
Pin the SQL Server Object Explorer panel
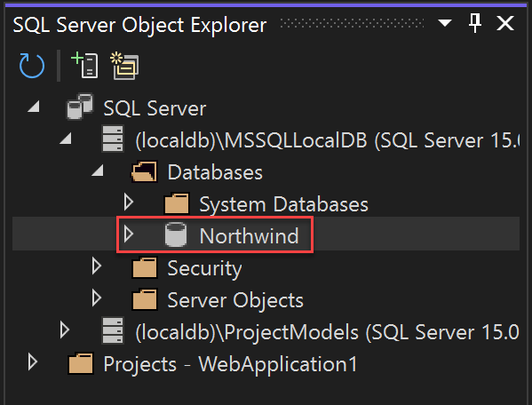475,23
